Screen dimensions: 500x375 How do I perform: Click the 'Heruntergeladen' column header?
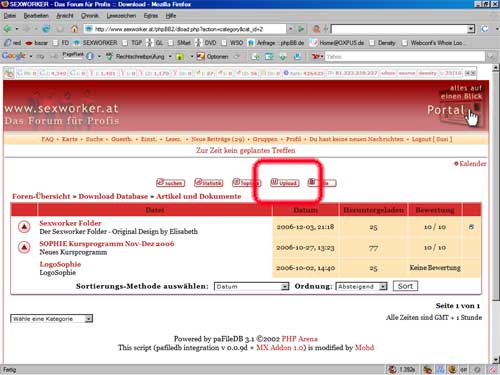pos(373,210)
